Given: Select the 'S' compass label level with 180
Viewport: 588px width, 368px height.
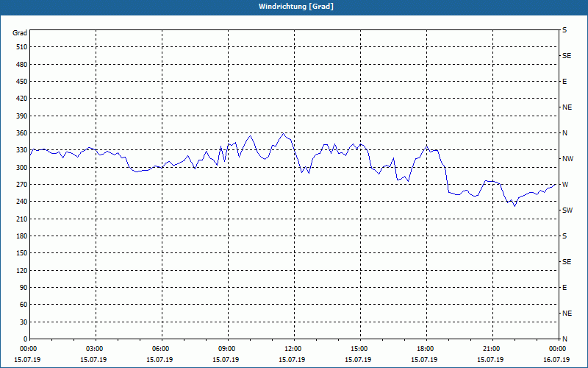Looking at the screenshot, I should 564,236.
